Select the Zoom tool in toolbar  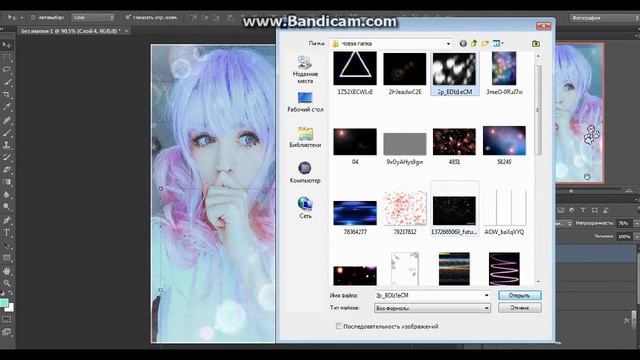pyautogui.click(x=7, y=283)
